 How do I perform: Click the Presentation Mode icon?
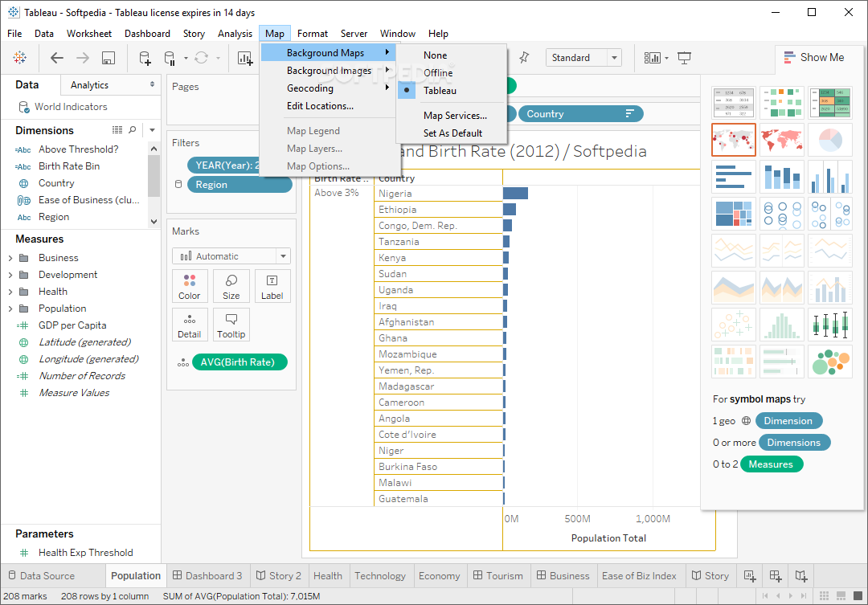coord(684,58)
